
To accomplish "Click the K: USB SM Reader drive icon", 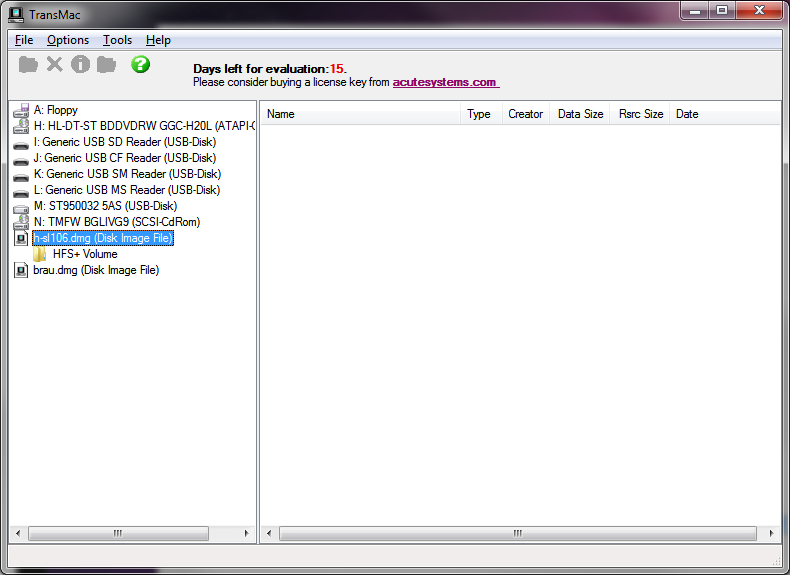I will point(21,177).
